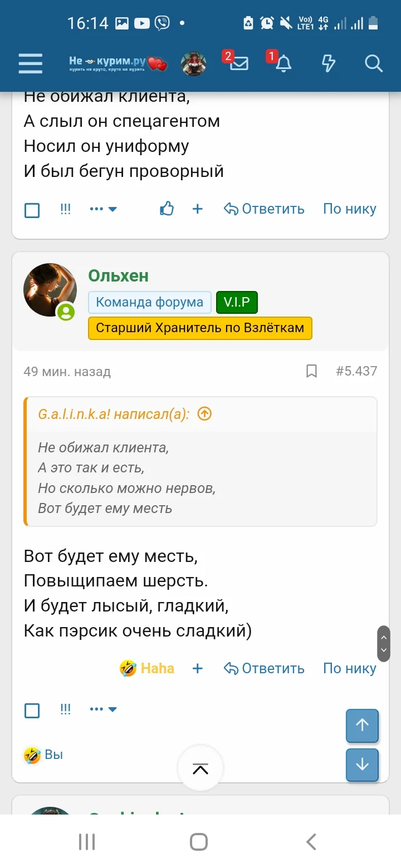Open the Команда форума badge
Screen dimensions: 401x868
point(149,302)
